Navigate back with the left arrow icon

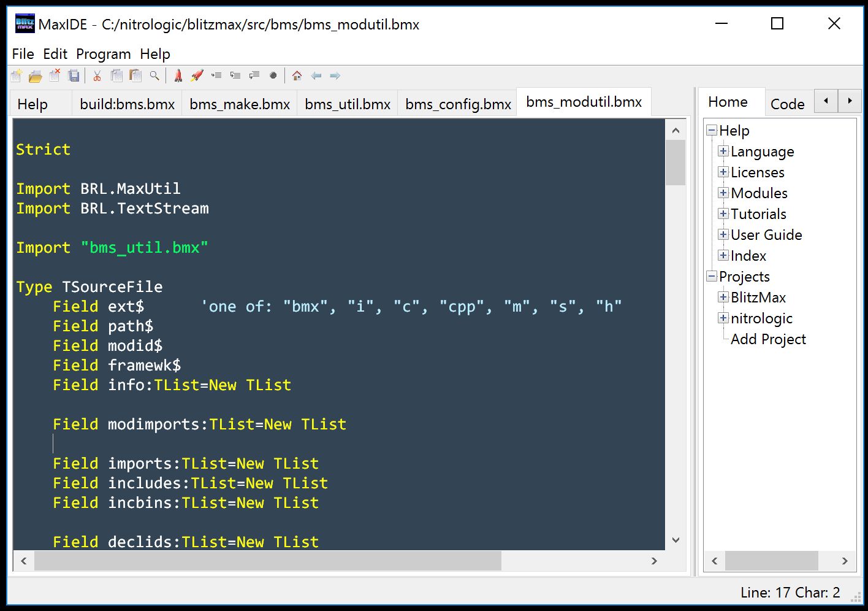click(316, 75)
